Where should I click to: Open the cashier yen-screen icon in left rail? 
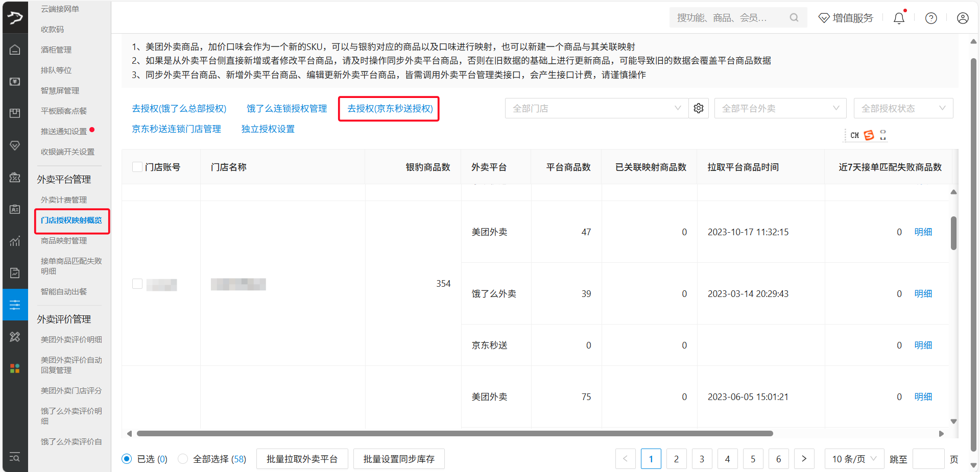[x=15, y=82]
